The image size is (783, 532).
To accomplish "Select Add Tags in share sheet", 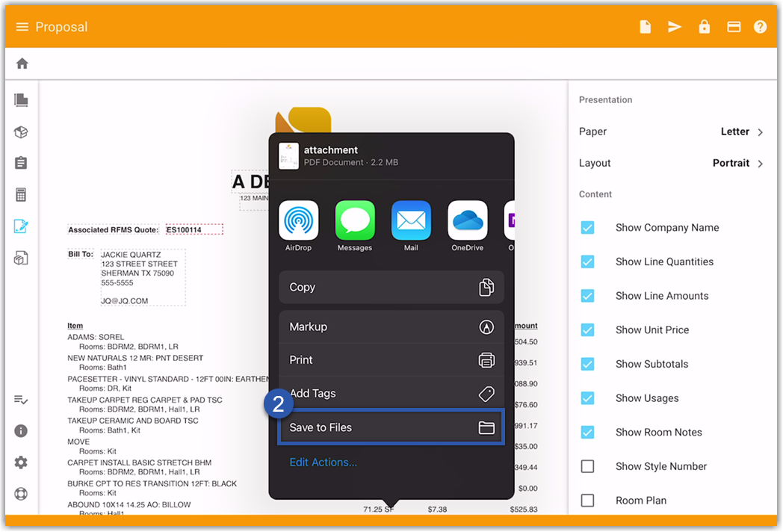I will [x=391, y=393].
